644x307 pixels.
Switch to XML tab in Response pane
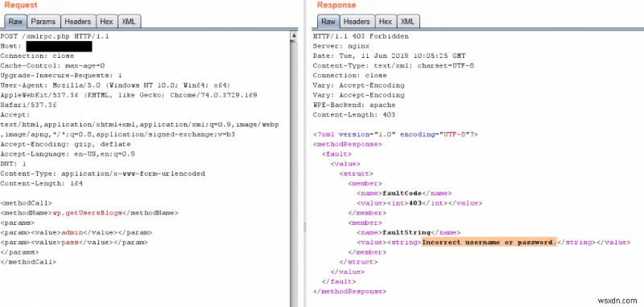pyautogui.click(x=407, y=22)
